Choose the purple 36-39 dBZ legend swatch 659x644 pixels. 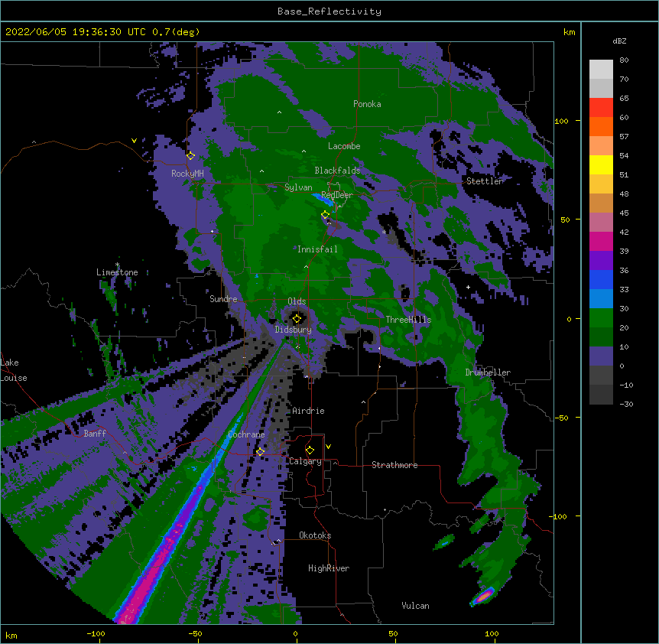pyautogui.click(x=601, y=260)
